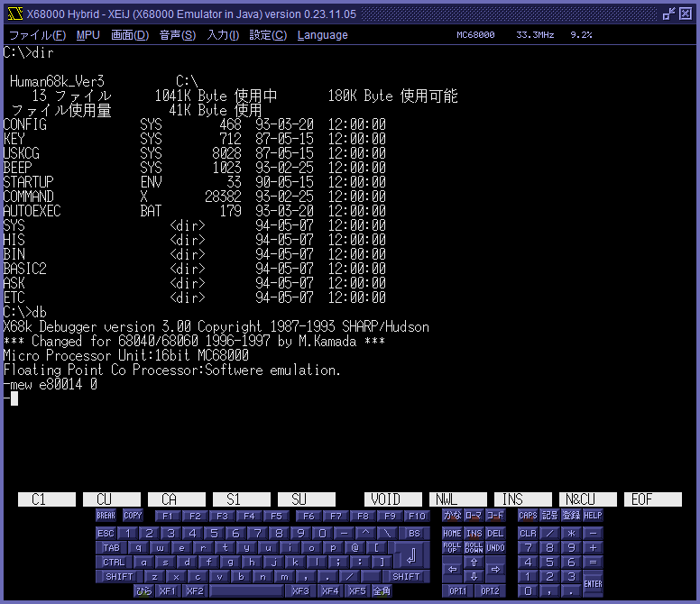Click the BS backspace key

(414, 533)
